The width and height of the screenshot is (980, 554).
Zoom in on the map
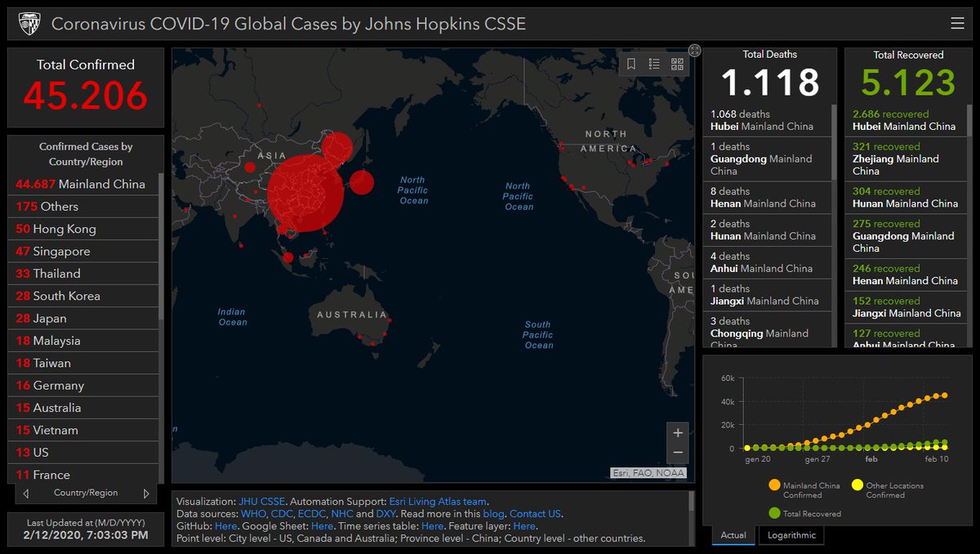pos(677,431)
